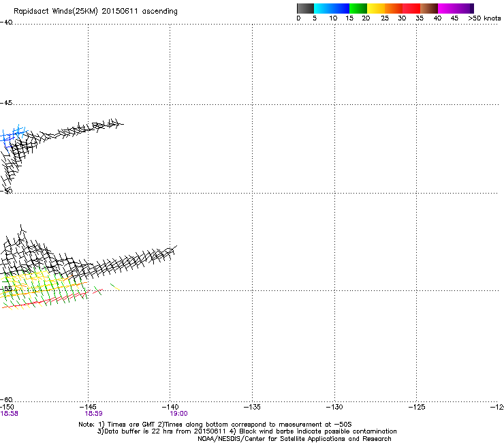This screenshot has width=504, height=443.
Task: Click the gray 0-5 knots color band
Action: pos(306,8)
